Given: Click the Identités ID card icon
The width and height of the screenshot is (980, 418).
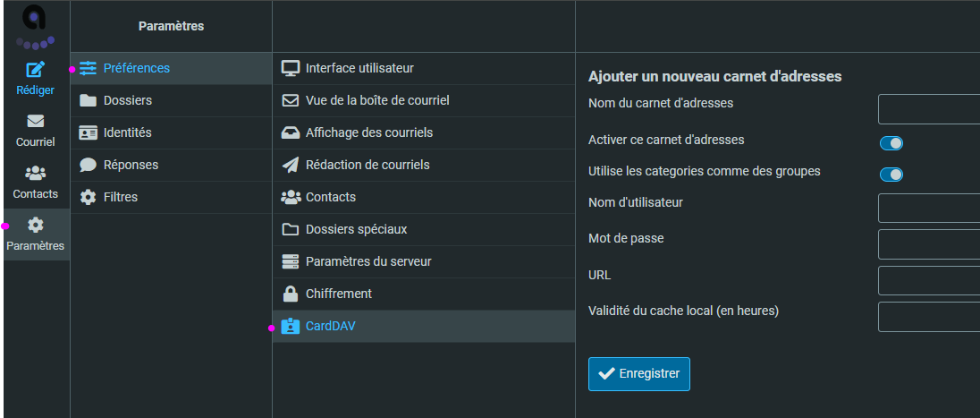Looking at the screenshot, I should pos(88,132).
